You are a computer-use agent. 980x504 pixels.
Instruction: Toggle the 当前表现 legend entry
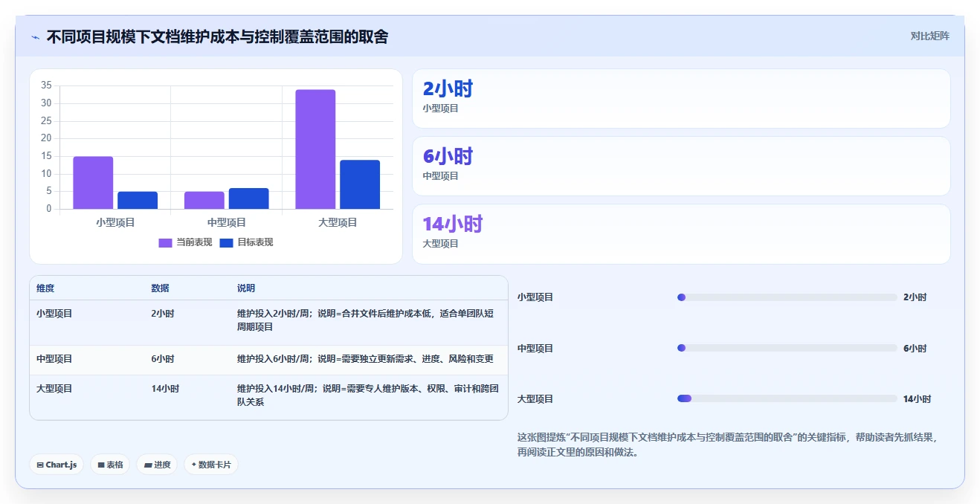(185, 242)
